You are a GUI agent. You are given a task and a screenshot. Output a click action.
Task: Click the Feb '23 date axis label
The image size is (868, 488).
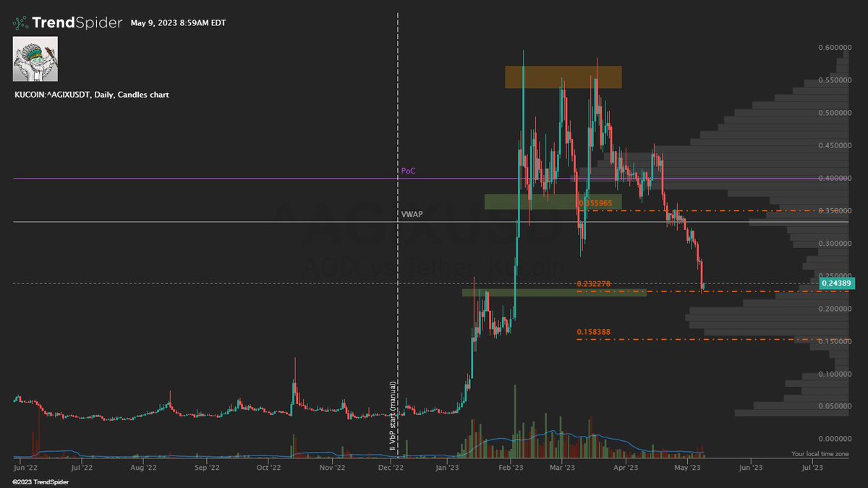[512, 468]
